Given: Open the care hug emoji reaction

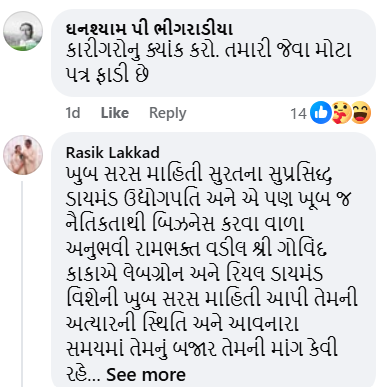Looking at the screenshot, I should pyautogui.click(x=341, y=113).
